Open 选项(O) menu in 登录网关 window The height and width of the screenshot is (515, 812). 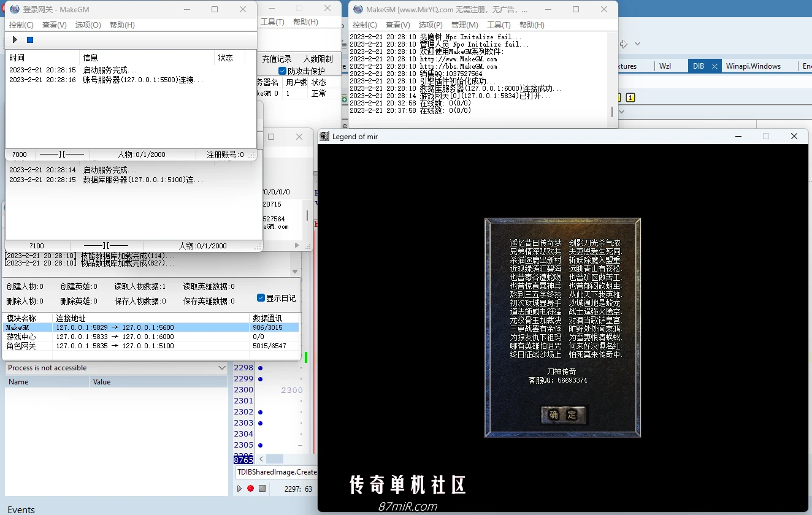88,25
